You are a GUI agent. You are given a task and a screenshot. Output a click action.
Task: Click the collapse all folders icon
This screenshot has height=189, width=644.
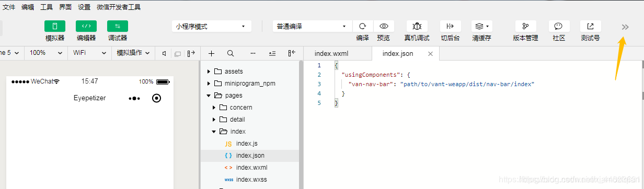coord(272,53)
